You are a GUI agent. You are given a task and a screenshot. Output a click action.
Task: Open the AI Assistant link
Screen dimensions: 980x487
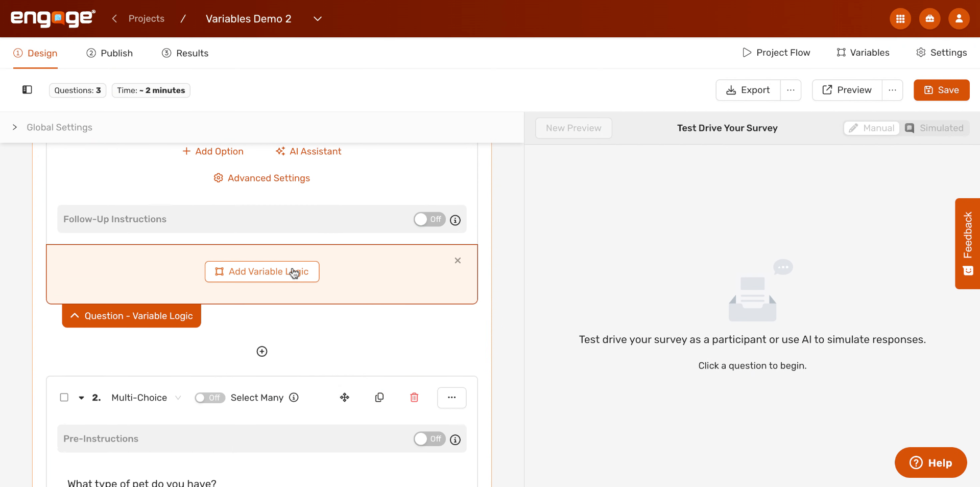308,151
